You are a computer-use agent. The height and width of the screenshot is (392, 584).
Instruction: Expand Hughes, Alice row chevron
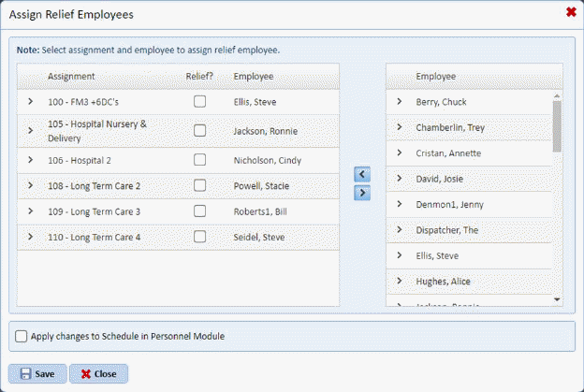pyautogui.click(x=399, y=282)
